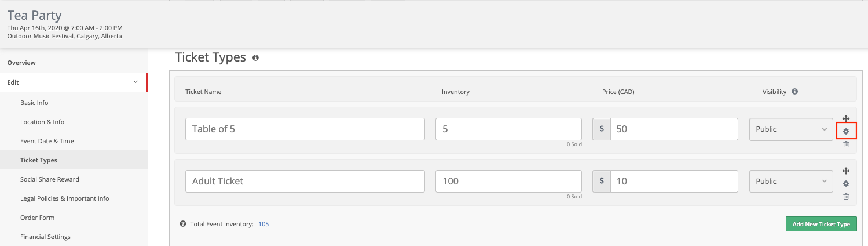
Task: Click Total Event Inventory help icon
Action: tap(183, 224)
